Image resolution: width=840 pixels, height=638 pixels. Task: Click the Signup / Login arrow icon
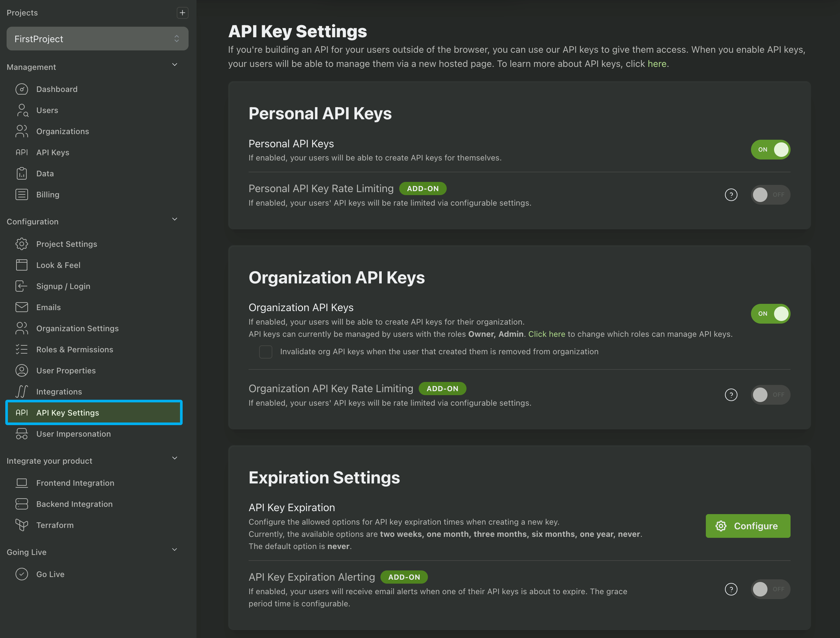click(x=22, y=286)
